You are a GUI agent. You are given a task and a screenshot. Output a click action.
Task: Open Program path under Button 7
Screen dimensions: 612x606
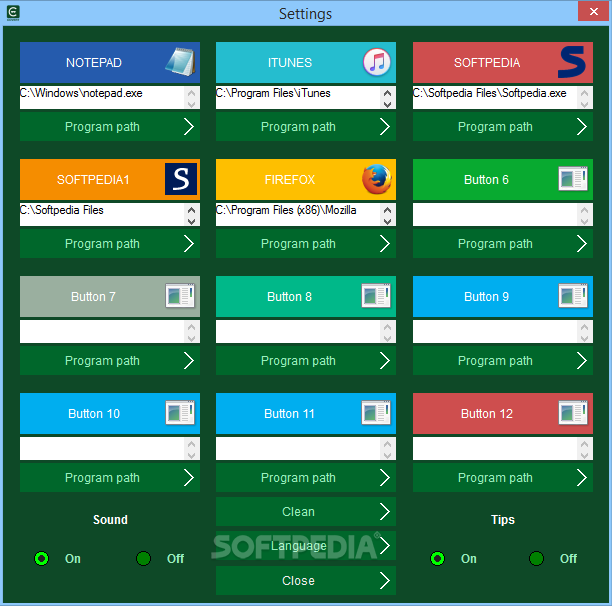coord(110,361)
